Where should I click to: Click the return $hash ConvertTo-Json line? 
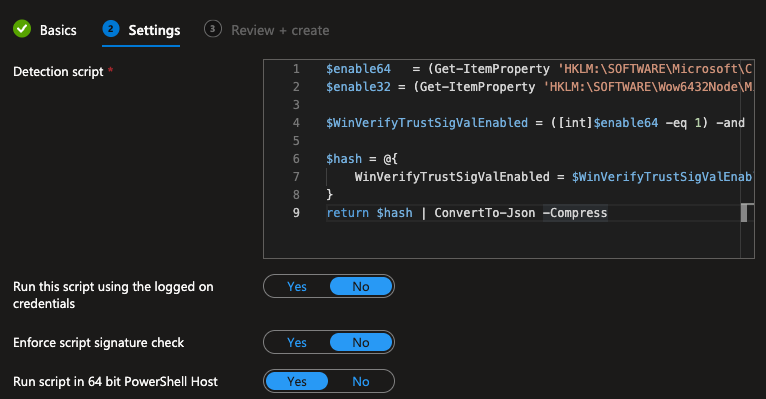click(467, 213)
